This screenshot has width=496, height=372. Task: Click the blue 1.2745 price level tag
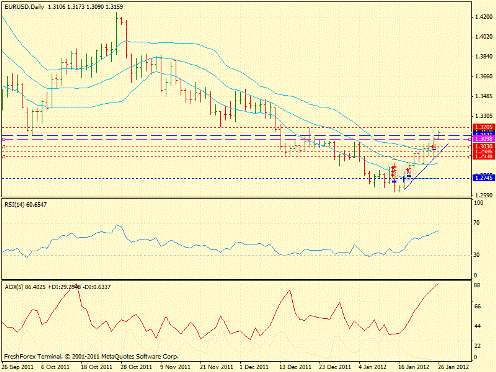[484, 178]
